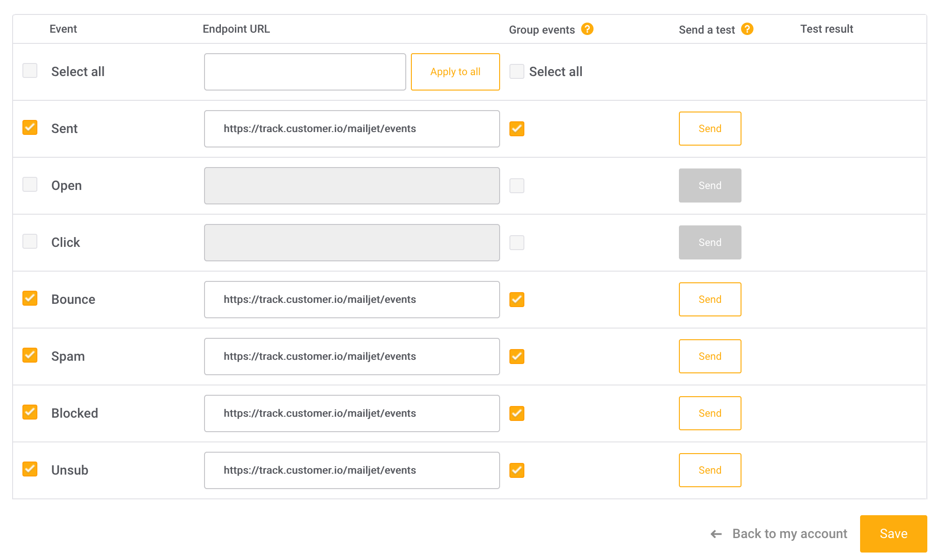Toggle group events for the Unsub row
This screenshot has width=946, height=560.
517,470
